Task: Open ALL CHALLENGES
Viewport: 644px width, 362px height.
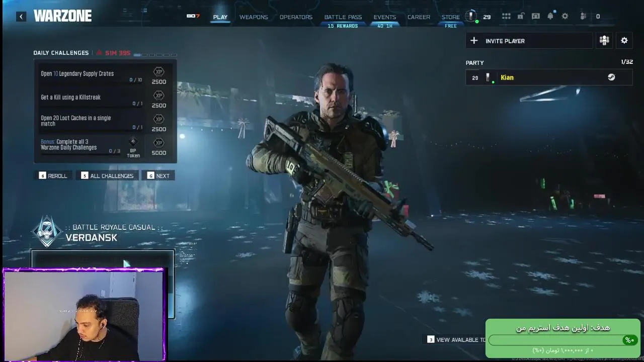Action: click(108, 176)
